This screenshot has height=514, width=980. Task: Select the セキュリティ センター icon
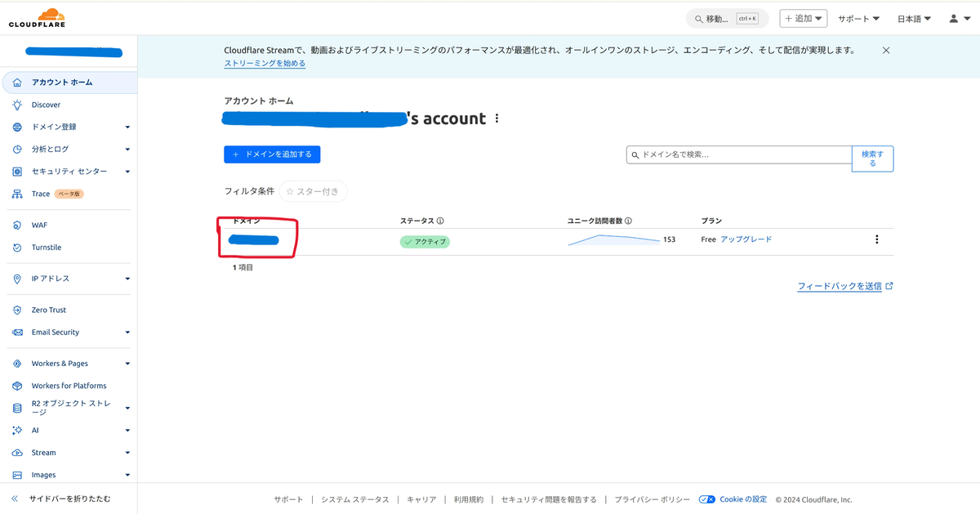pos(17,172)
